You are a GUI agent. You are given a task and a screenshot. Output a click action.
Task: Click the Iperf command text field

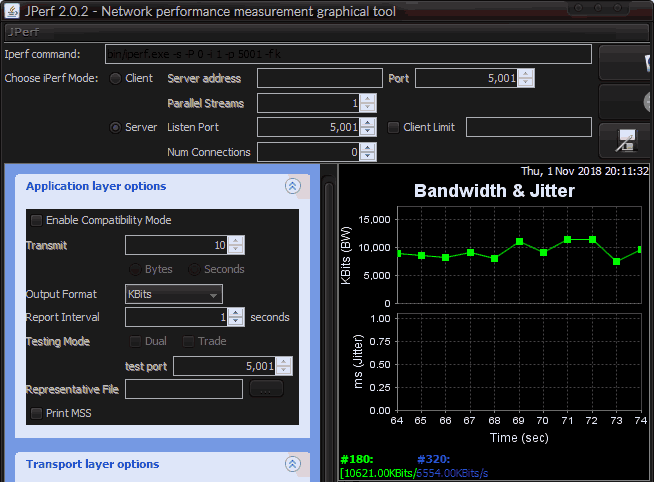tap(348, 54)
